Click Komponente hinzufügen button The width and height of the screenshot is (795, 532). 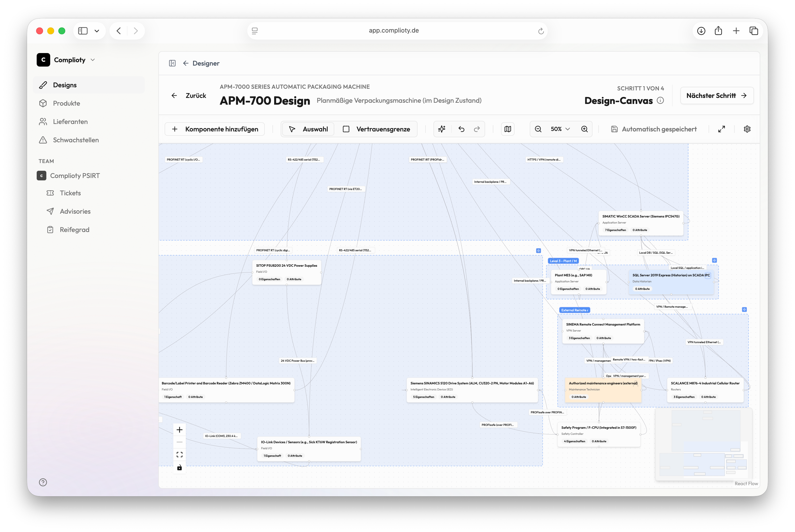215,129
